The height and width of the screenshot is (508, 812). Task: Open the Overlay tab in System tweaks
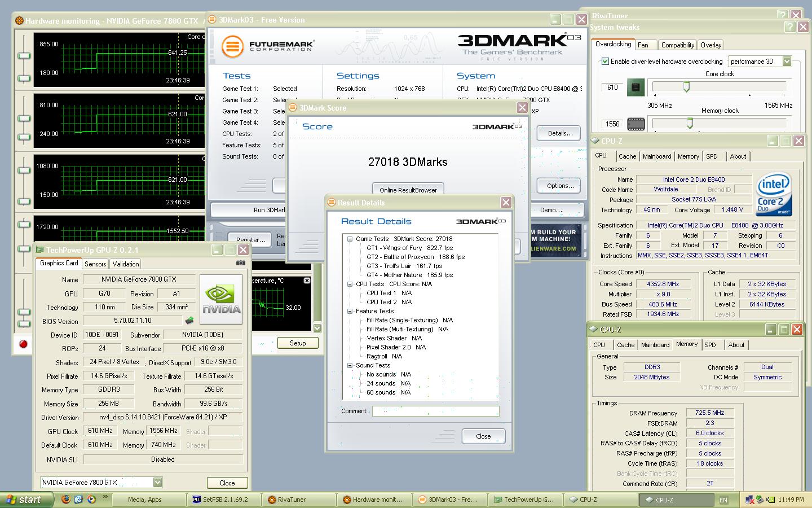click(x=710, y=45)
